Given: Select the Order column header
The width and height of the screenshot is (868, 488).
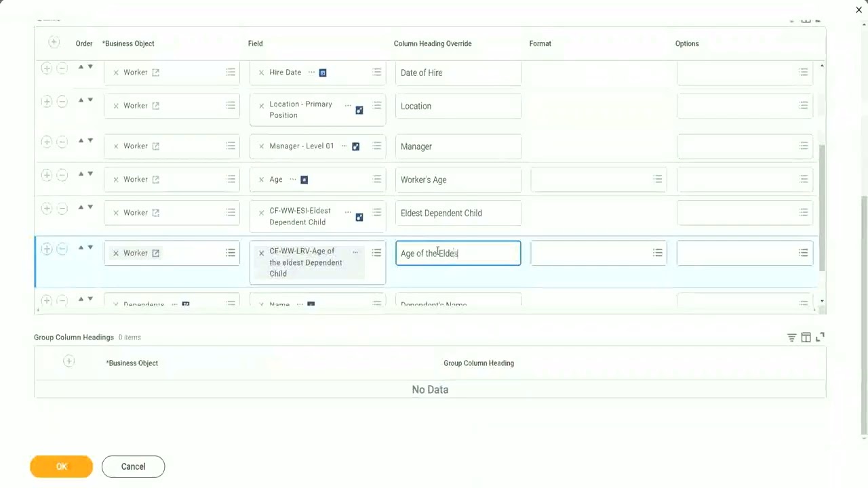Looking at the screenshot, I should pyautogui.click(x=84, y=43).
